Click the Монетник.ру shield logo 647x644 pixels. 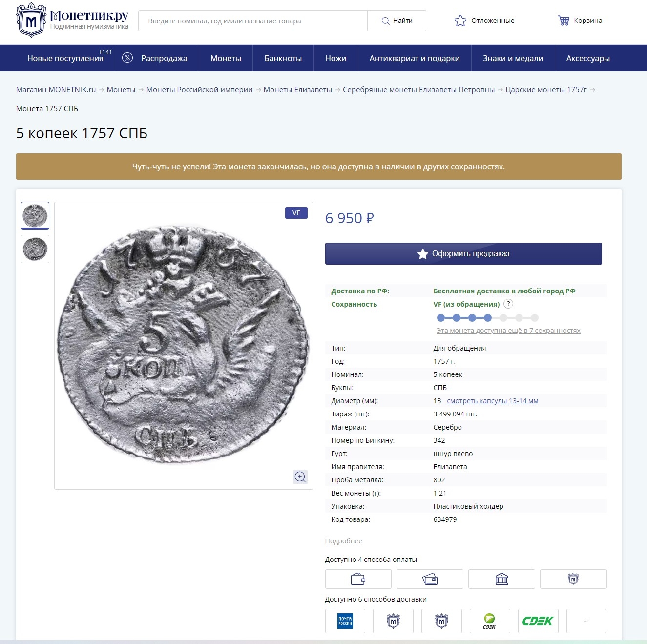31,21
